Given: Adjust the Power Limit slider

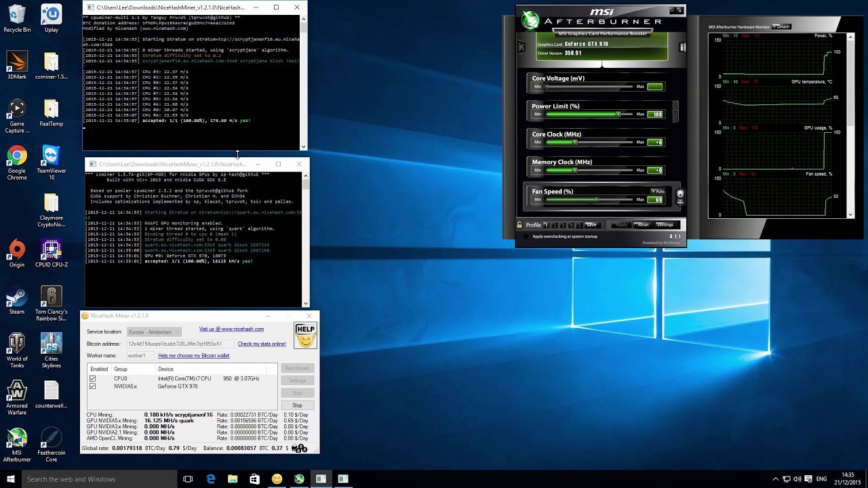Looking at the screenshot, I should [x=589, y=115].
